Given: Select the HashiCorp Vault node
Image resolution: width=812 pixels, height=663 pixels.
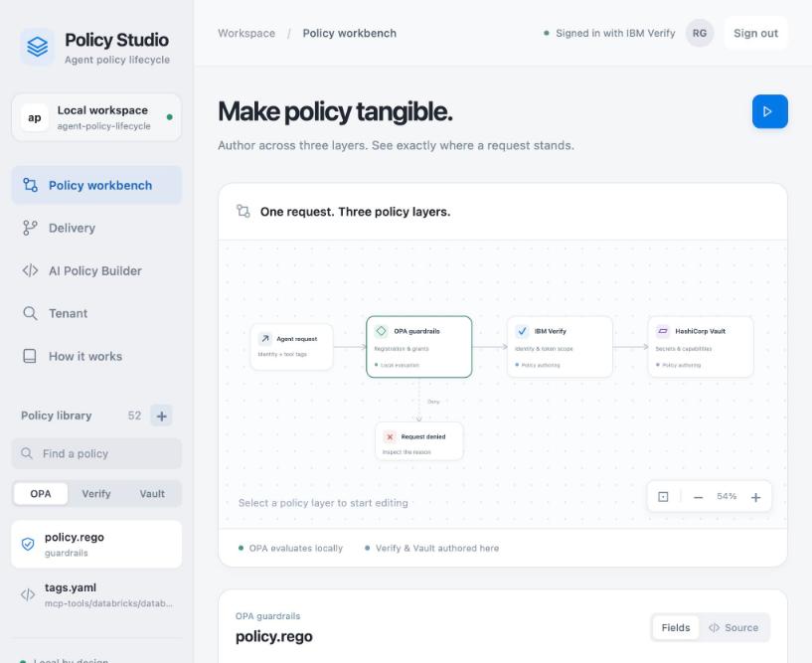Looking at the screenshot, I should tap(701, 347).
